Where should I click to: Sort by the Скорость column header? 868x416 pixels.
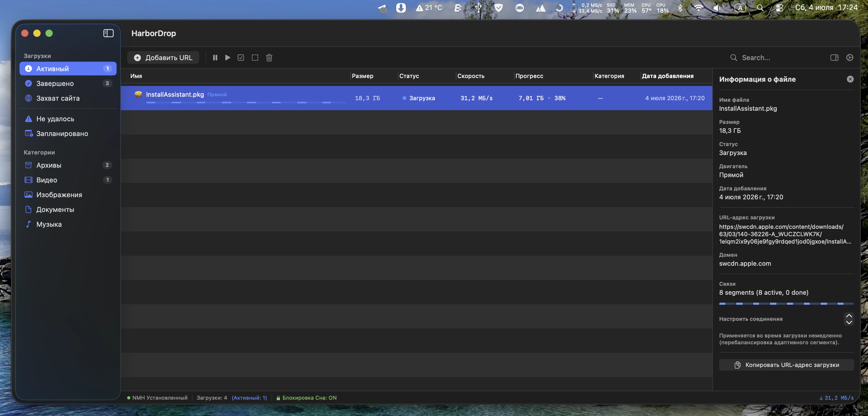pos(471,76)
